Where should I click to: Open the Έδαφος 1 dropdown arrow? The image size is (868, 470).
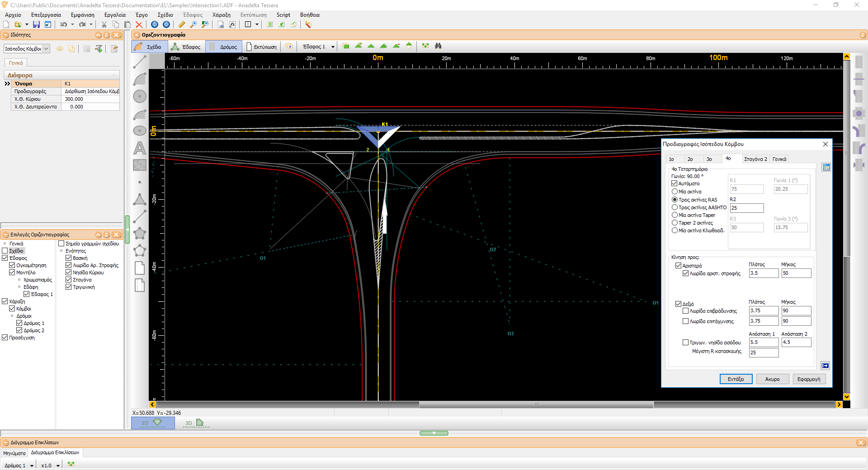tap(333, 47)
